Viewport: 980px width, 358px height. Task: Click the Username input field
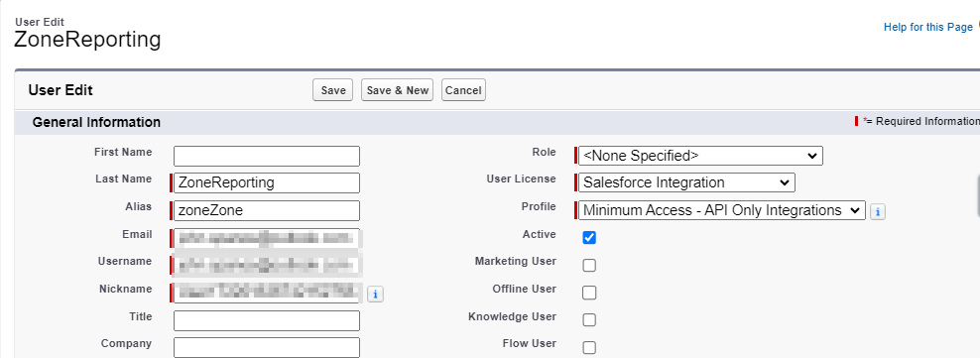(267, 265)
